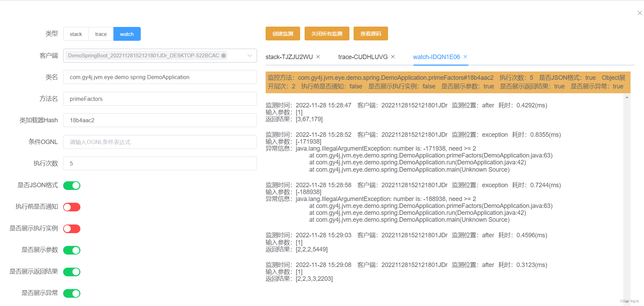Close the stack-TJZJU2WU tab

point(318,57)
